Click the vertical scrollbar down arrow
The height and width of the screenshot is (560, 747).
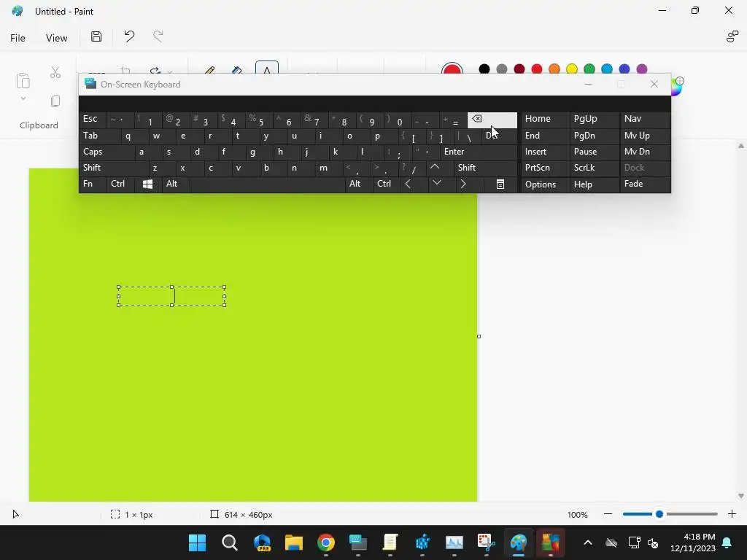(x=741, y=496)
